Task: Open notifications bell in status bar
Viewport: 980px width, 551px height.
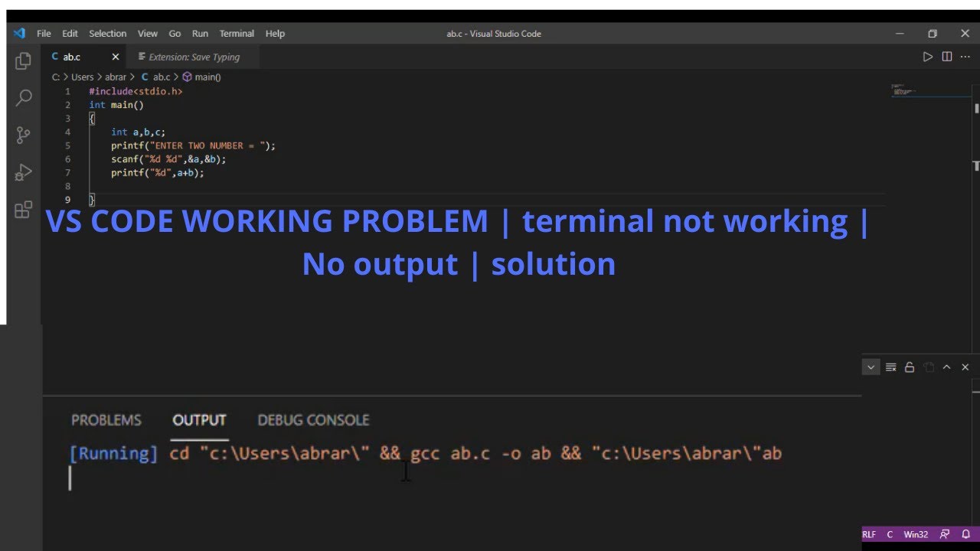Action: pyautogui.click(x=966, y=534)
